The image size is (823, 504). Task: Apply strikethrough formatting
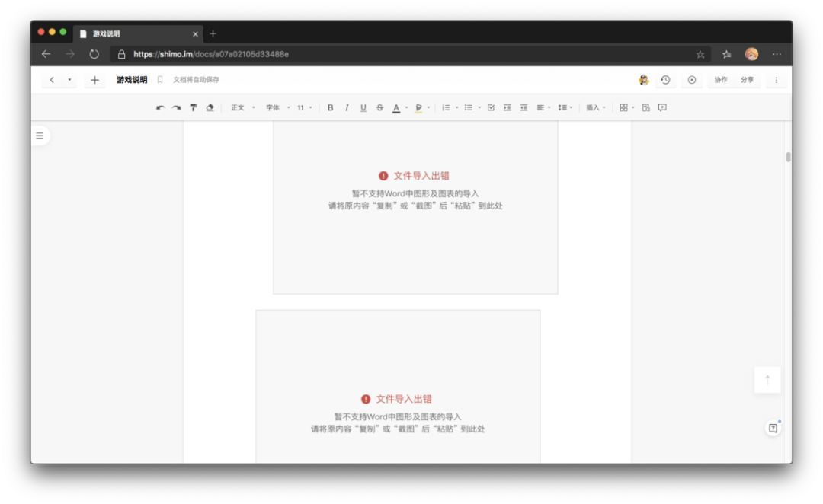pyautogui.click(x=379, y=107)
